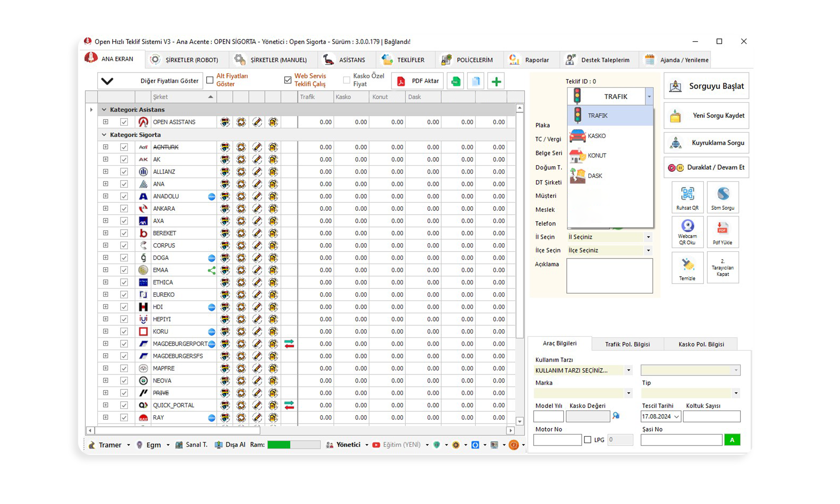Click the green plus icon in toolbar
Screen dimensions: 840x504
pos(496,81)
